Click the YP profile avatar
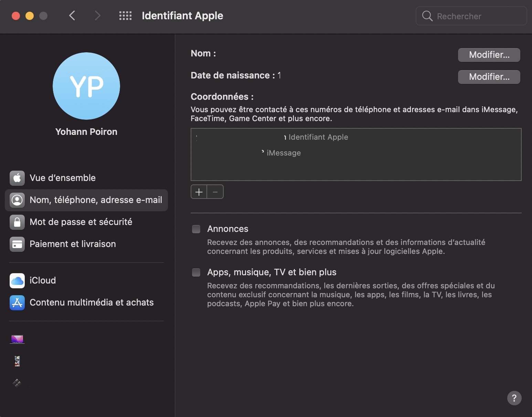The height and width of the screenshot is (417, 532). [x=86, y=86]
